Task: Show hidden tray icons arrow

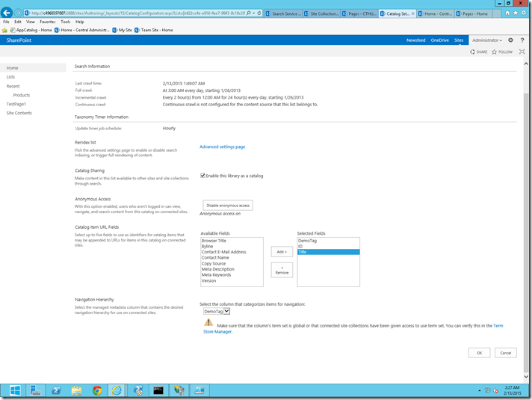Action: tap(480, 391)
